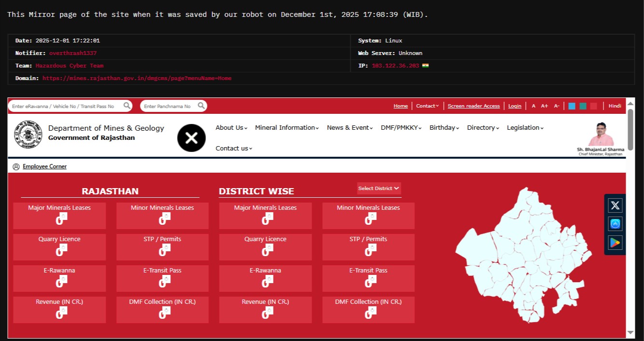
Task: Open the Google Play Store icon
Action: 615,243
